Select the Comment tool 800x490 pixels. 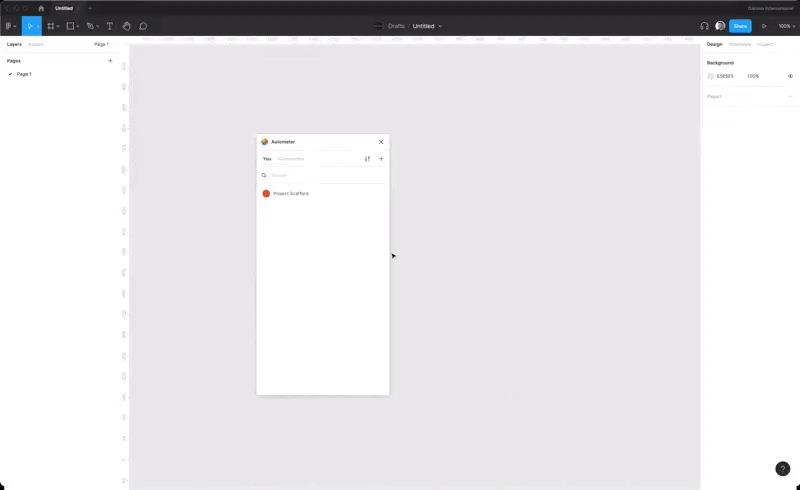(x=143, y=26)
